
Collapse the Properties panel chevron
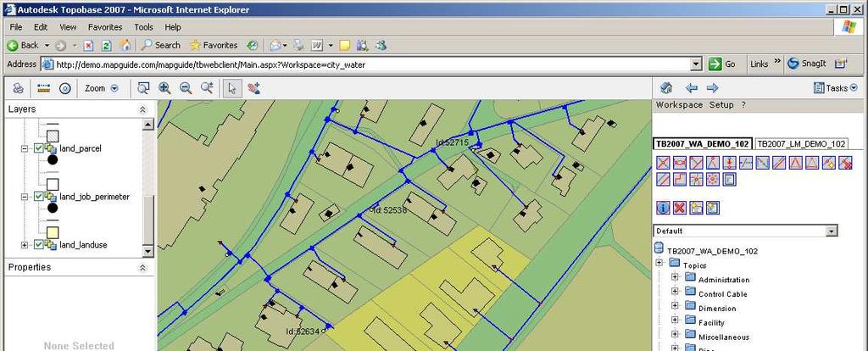[x=142, y=267]
